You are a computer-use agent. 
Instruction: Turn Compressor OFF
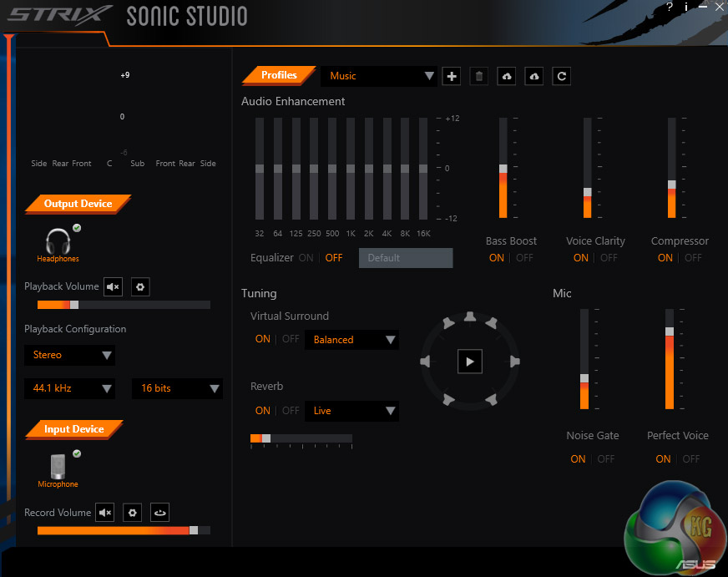(x=693, y=258)
